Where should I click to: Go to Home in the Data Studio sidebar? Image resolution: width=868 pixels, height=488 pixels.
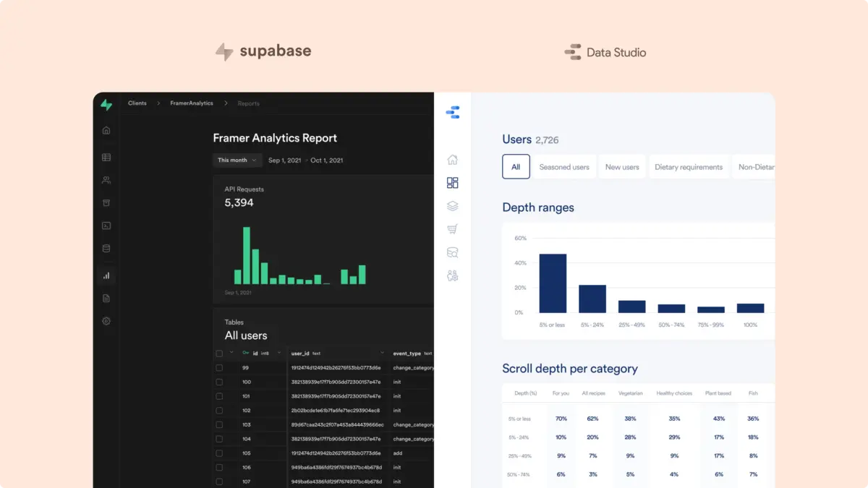pos(453,160)
